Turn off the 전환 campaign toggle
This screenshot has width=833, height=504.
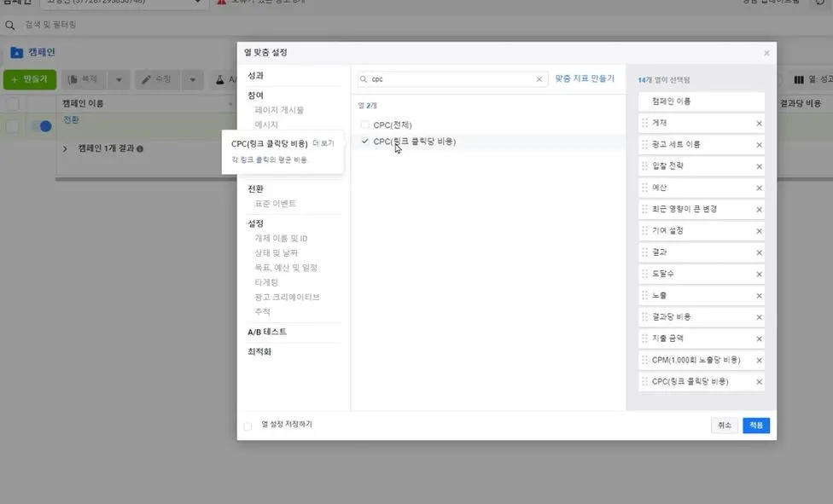point(43,125)
